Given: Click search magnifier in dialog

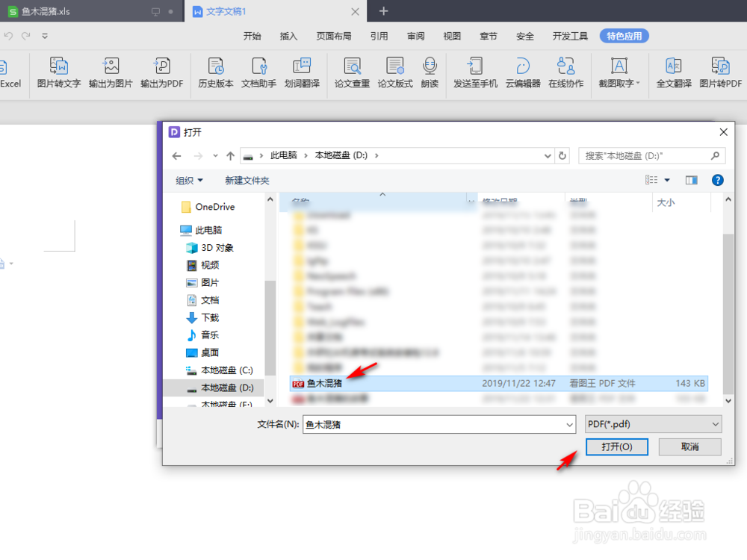Looking at the screenshot, I should click(715, 156).
